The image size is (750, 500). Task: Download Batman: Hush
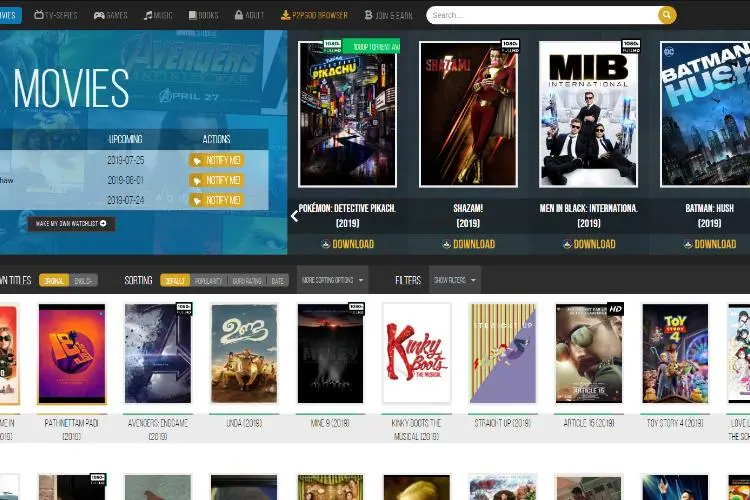(x=710, y=244)
